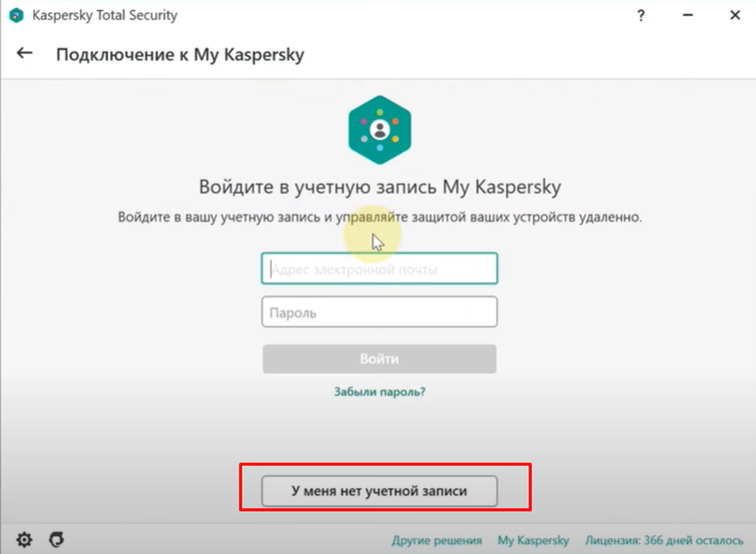Click the back arrow icon
Viewport: 756px width, 554px height.
pos(25,54)
